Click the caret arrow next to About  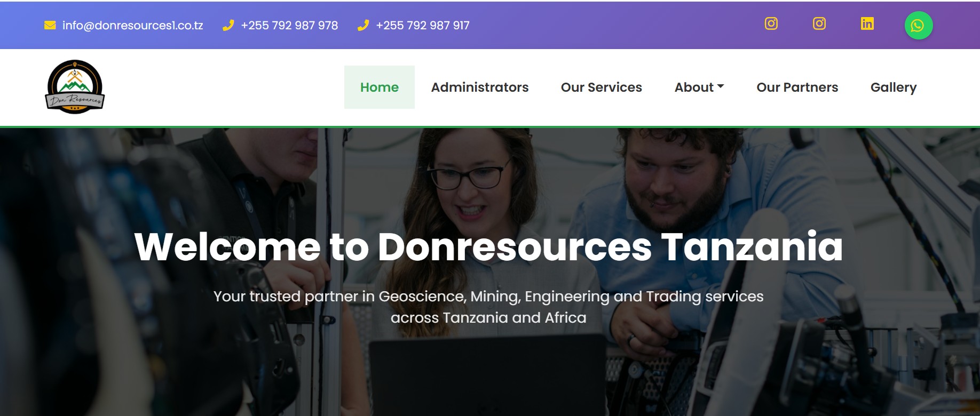(721, 86)
